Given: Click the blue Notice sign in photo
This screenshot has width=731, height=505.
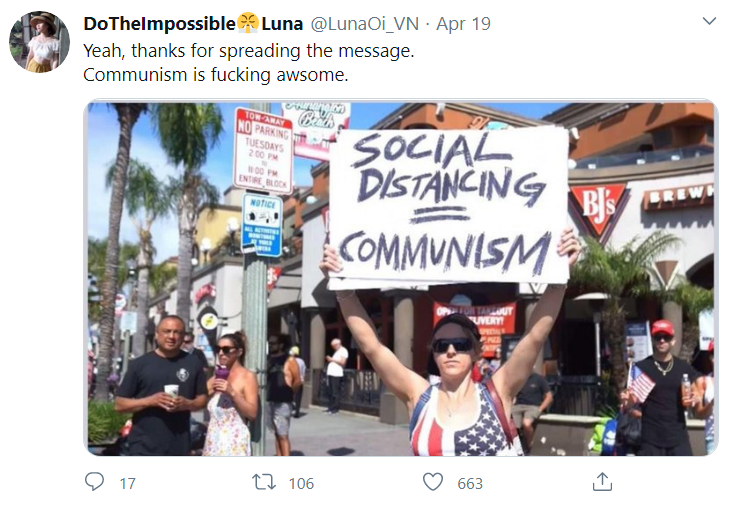Looking at the screenshot, I should [262, 225].
